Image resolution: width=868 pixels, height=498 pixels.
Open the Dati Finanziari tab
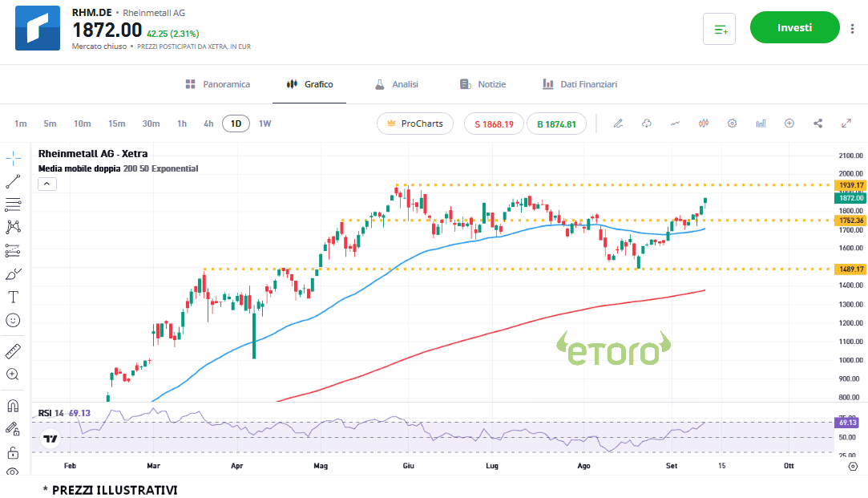[x=579, y=84]
